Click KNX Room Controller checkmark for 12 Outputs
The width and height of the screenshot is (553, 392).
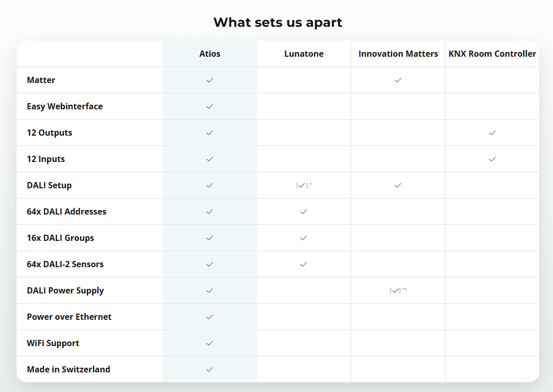pos(492,133)
